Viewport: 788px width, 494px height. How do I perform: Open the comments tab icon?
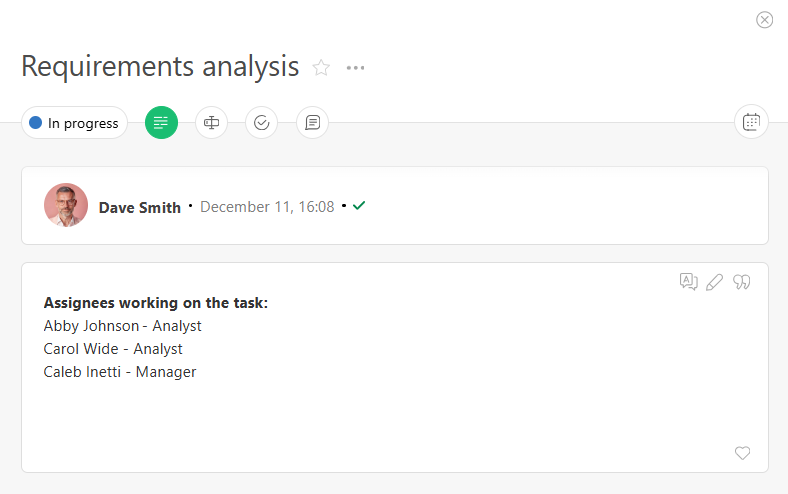312,123
